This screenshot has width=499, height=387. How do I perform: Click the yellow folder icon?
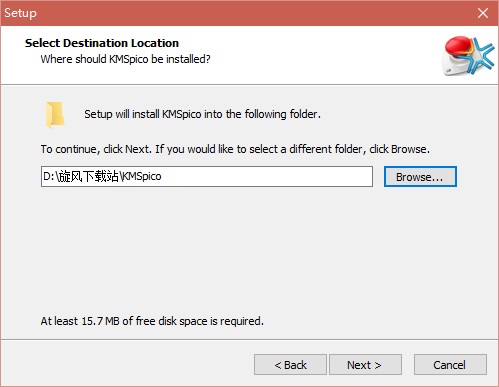55,115
